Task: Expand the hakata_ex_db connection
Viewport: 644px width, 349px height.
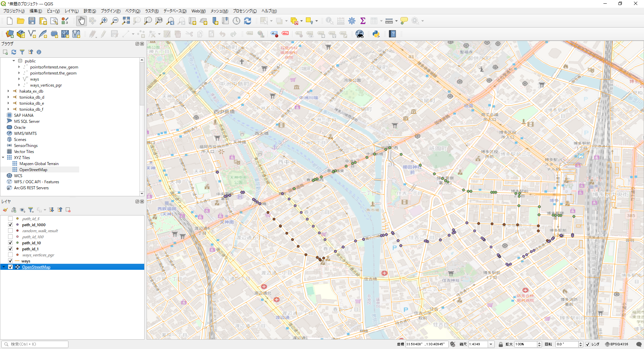Action: click(8, 91)
